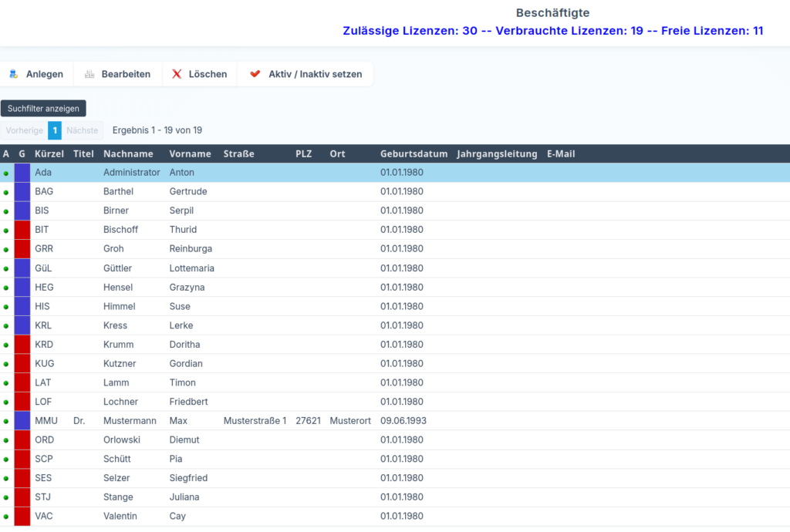Viewport: 790px width, 532px height.
Task: Show the search filter panel
Action: click(43, 109)
